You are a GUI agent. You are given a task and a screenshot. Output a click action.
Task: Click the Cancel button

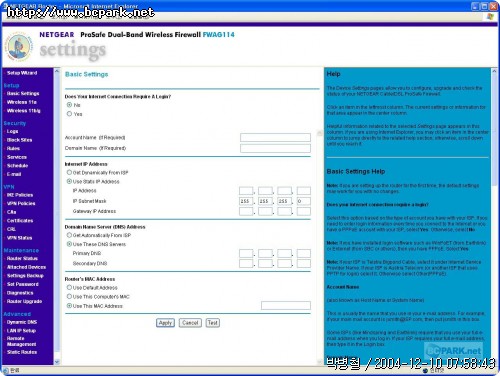[x=190, y=323]
